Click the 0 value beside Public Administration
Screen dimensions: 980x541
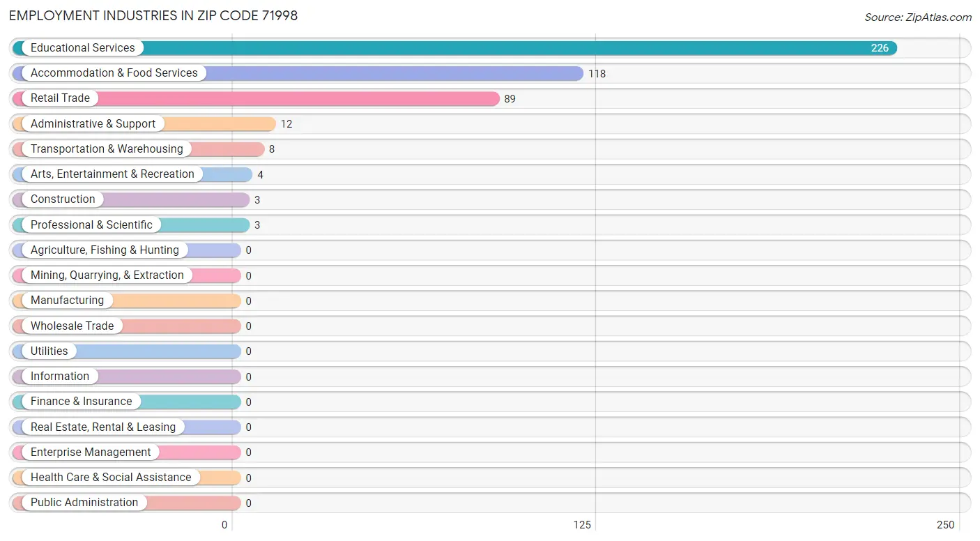pos(248,503)
